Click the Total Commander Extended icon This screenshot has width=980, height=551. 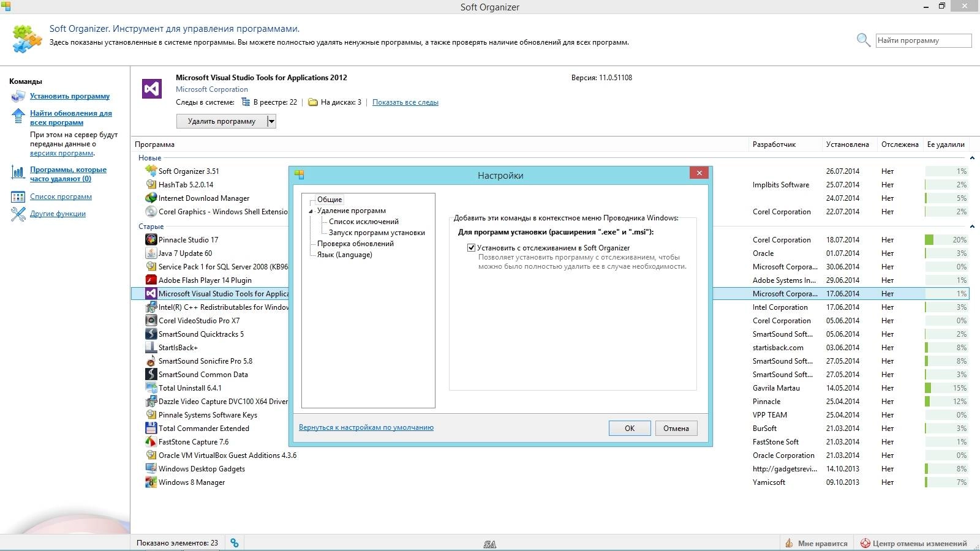point(151,428)
